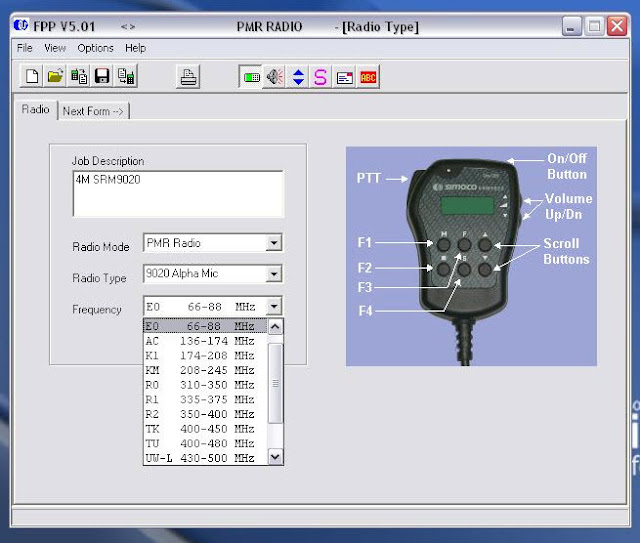Select AC 136-174 MHz frequency band

(x=205, y=341)
